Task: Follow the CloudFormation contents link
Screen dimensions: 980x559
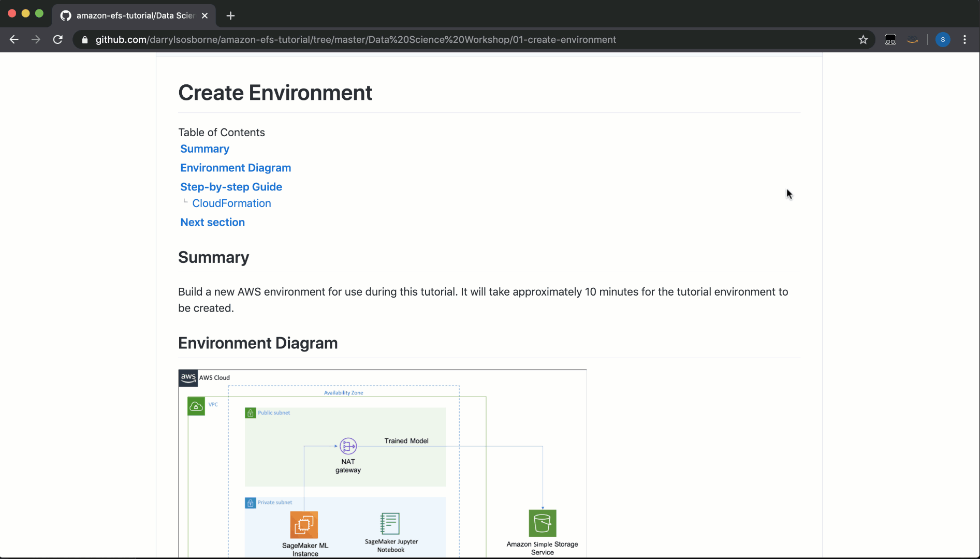Action: [231, 203]
